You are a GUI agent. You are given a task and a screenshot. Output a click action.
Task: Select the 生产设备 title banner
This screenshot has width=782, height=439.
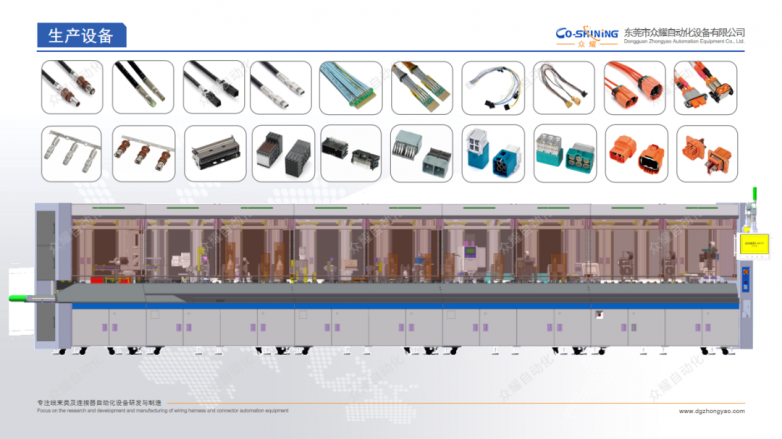[x=81, y=36]
